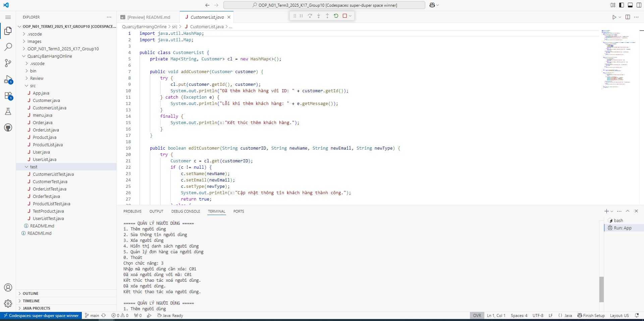Viewport: 644px width, 321px height.
Task: Open the new terminal launch profile dropdown
Action: pos(612,211)
